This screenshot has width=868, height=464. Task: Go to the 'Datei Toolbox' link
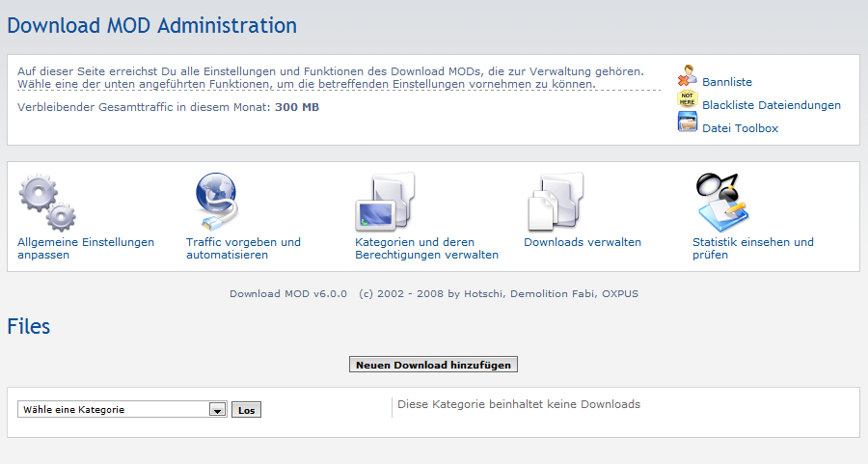740,128
